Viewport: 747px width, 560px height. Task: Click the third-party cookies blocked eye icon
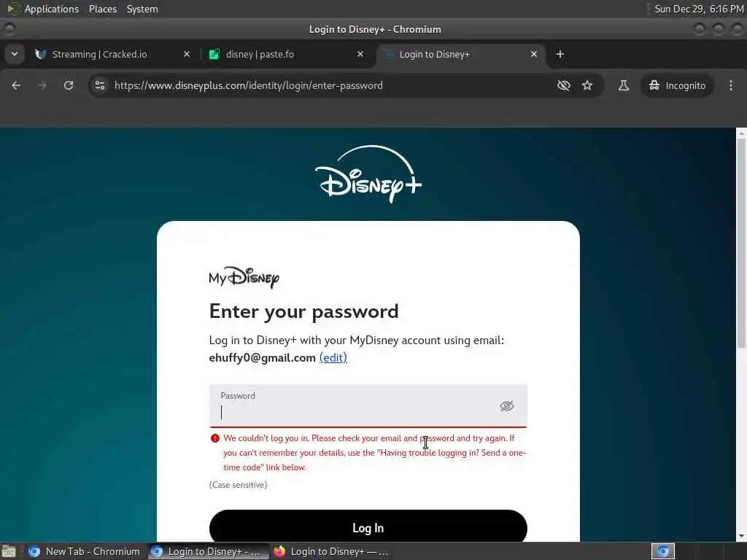tap(564, 85)
